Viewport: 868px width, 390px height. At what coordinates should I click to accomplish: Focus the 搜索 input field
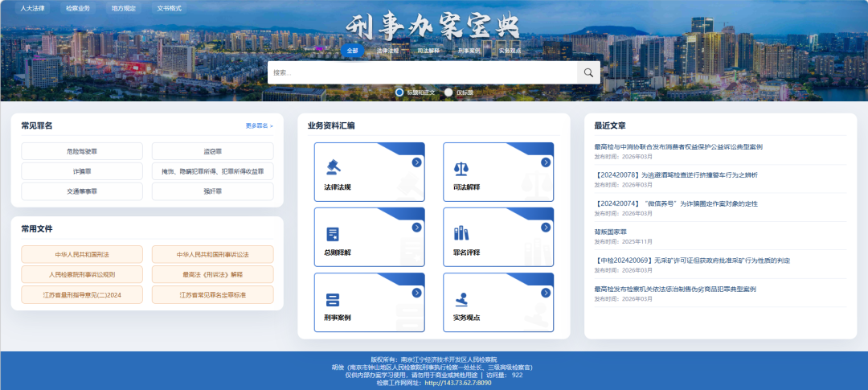(x=422, y=72)
